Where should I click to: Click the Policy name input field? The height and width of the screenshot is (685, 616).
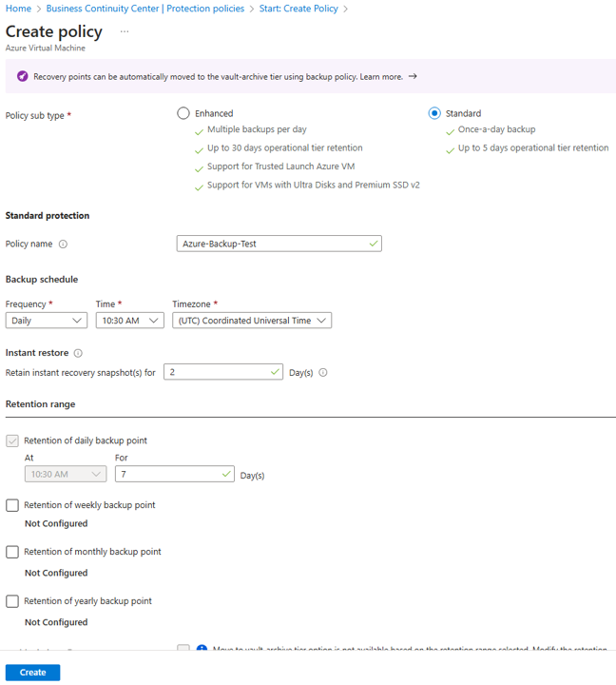tap(272, 244)
